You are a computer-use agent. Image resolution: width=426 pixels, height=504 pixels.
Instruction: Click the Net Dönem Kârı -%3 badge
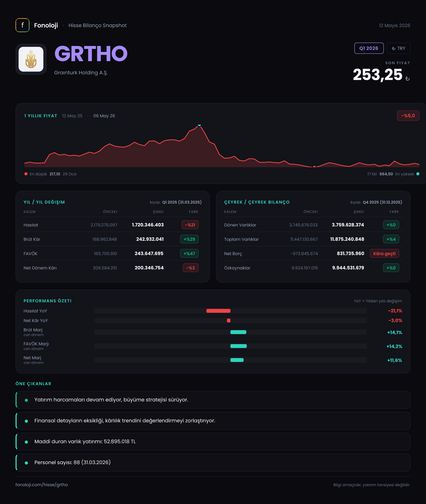point(191,268)
